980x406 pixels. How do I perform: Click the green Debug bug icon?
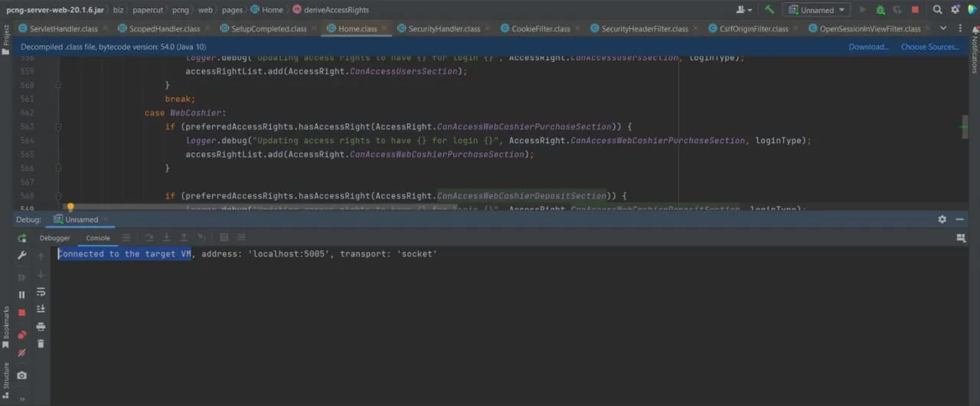pyautogui.click(x=880, y=10)
